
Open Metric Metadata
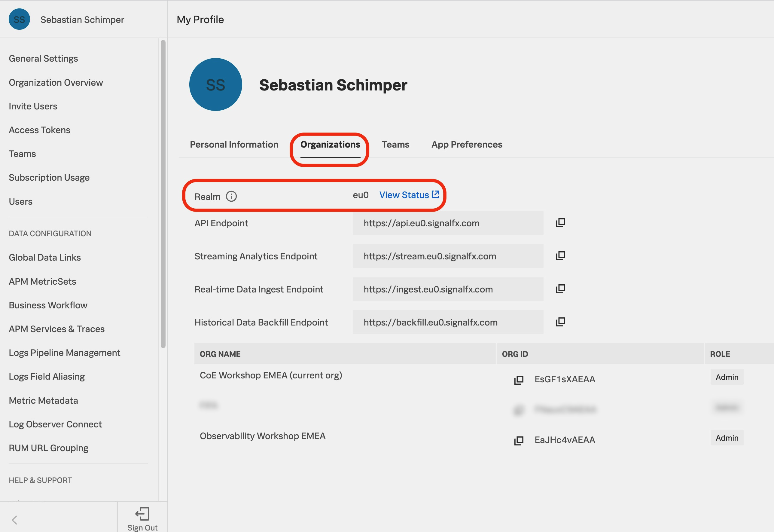[x=43, y=400]
